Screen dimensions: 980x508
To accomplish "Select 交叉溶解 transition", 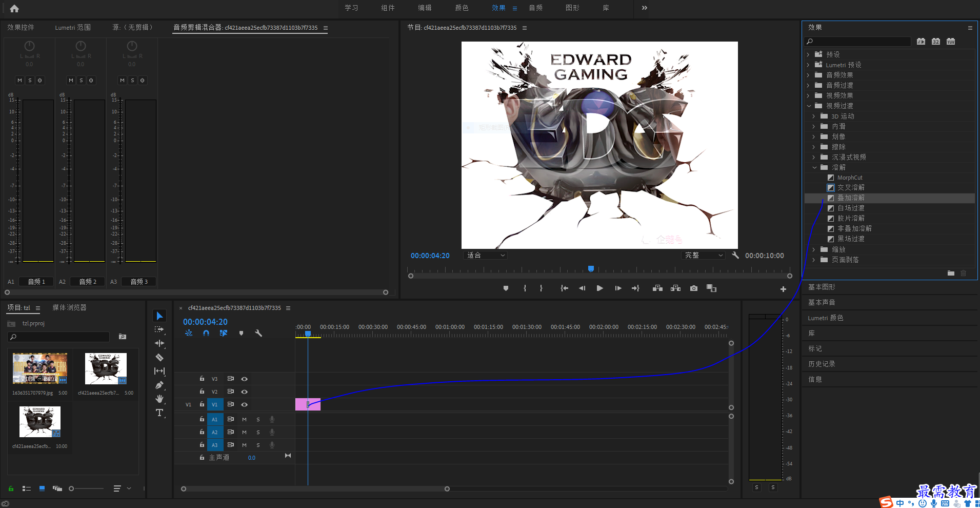I will (851, 188).
